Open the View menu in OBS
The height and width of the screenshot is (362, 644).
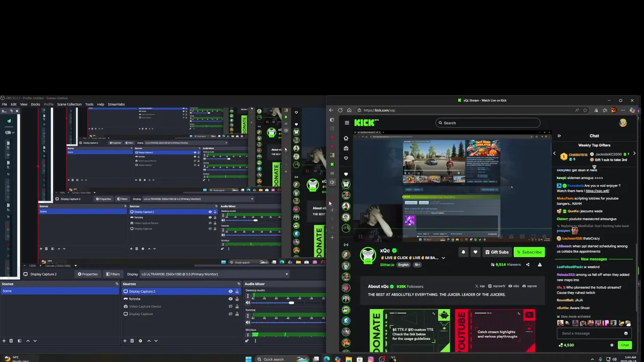pos(24,104)
